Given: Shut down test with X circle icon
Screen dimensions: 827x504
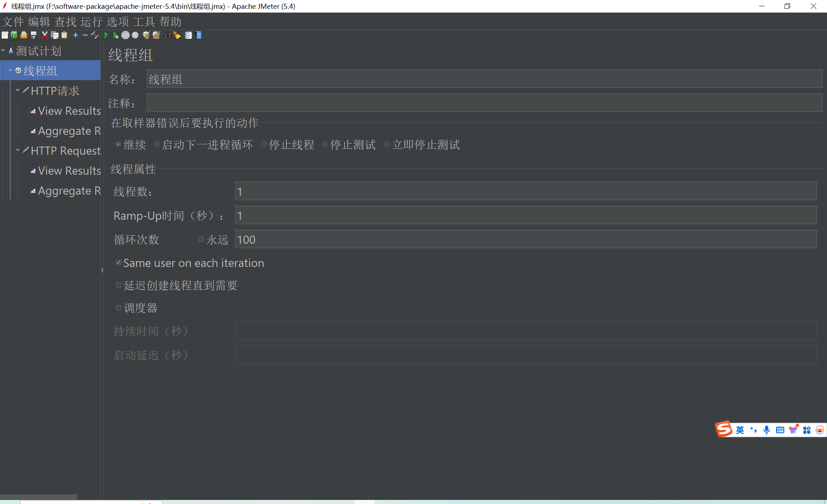Looking at the screenshot, I should click(135, 35).
